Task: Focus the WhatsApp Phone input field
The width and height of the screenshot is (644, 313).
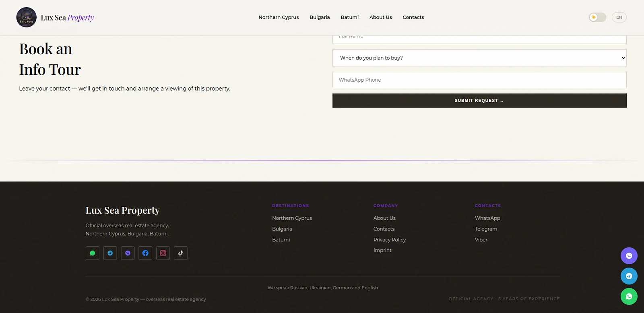Action: click(479, 80)
